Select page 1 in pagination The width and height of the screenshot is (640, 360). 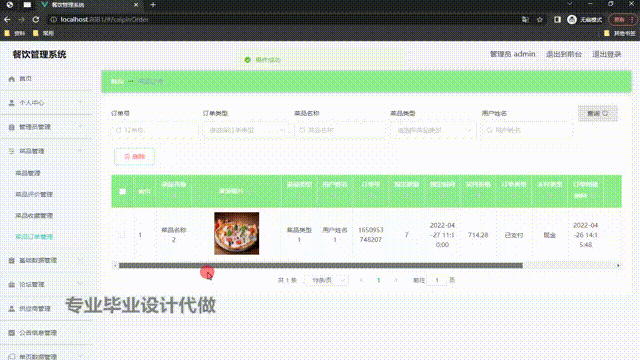click(x=378, y=280)
